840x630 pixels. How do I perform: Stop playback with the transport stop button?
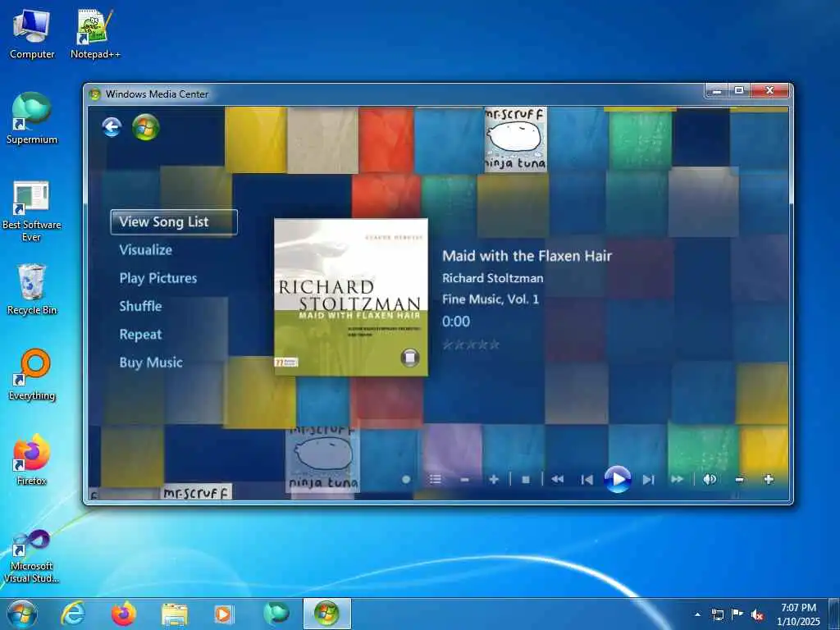[526, 479]
